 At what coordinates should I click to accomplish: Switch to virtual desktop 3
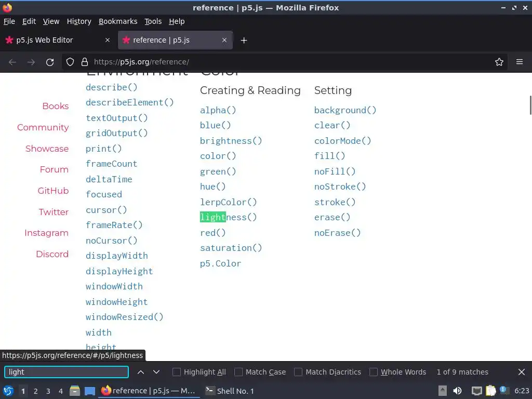click(48, 391)
